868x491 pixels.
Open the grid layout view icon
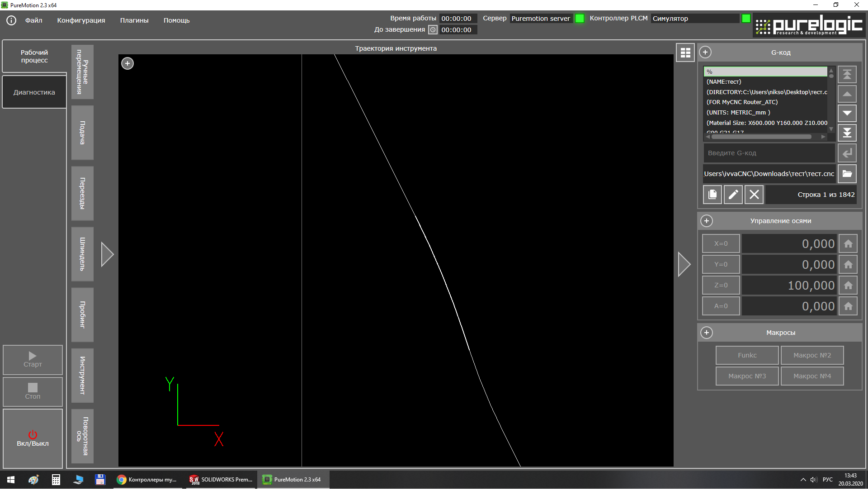685,53
